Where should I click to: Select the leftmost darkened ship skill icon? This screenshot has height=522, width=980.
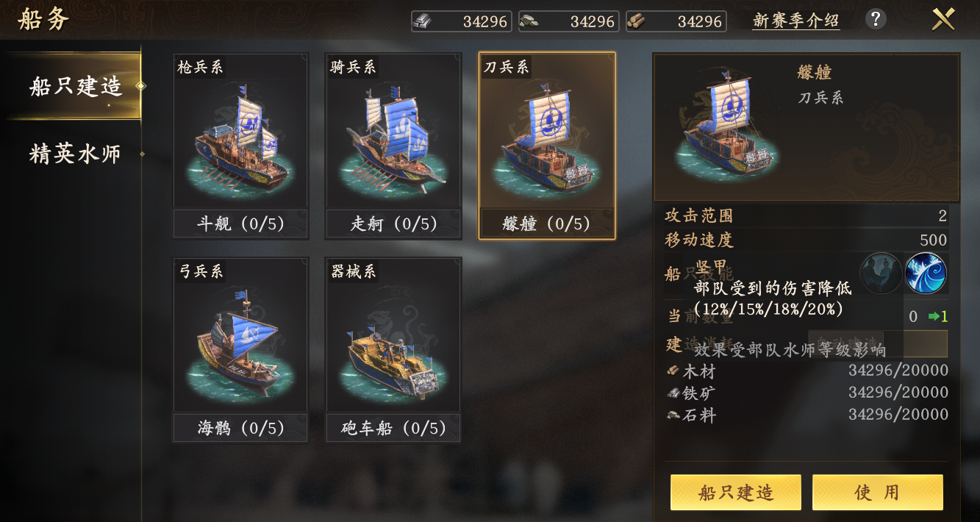point(880,273)
